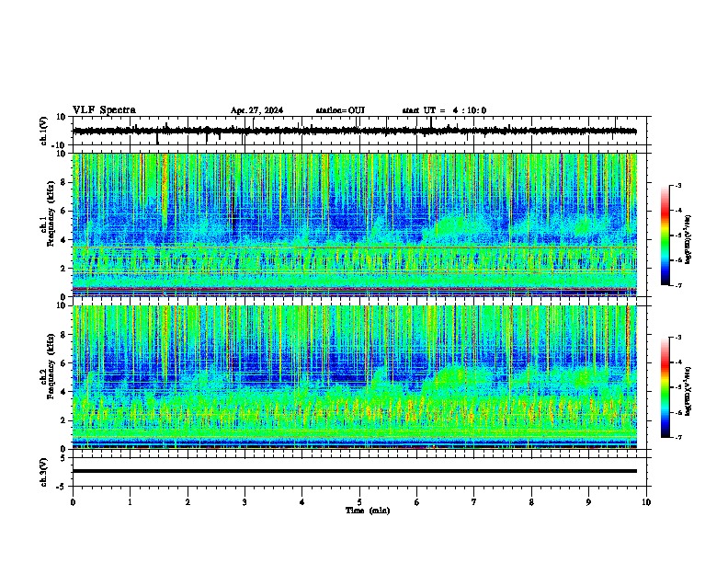Click the time axis tick label '1'
Screen dimensions: 728x563
tap(130, 502)
